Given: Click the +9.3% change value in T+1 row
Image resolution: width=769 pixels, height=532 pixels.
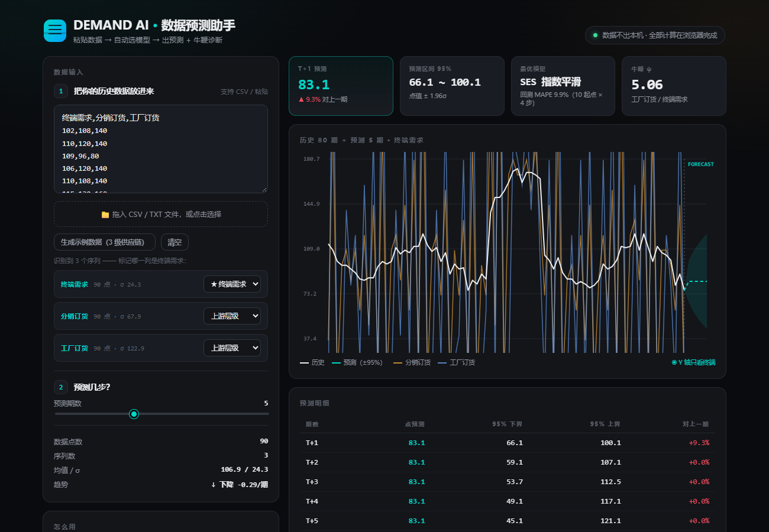Looking at the screenshot, I should (x=699, y=443).
